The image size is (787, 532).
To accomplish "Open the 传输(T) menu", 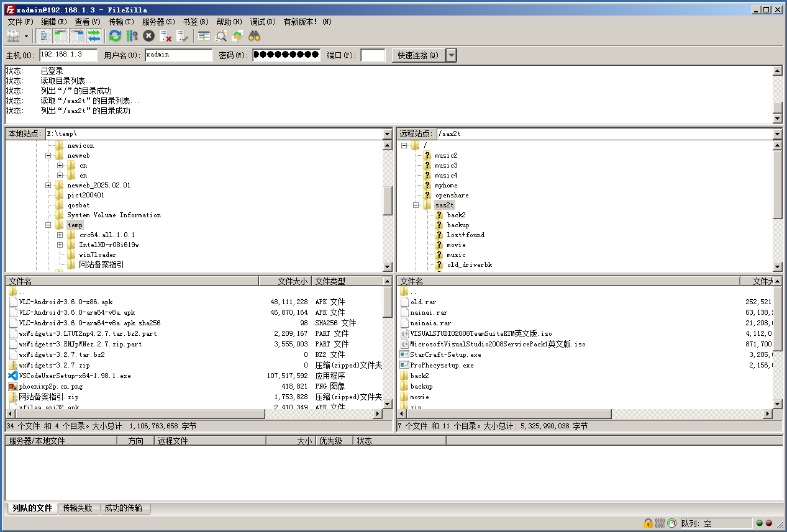I will coord(121,21).
